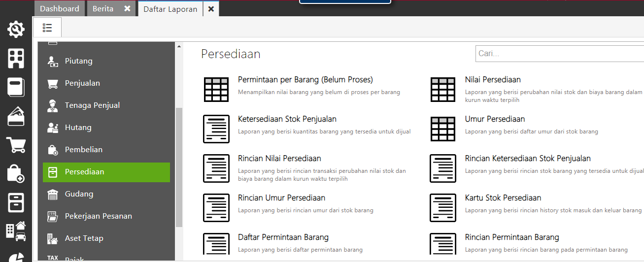Click the building icon in left sidebar
644x262 pixels.
[x=16, y=58]
